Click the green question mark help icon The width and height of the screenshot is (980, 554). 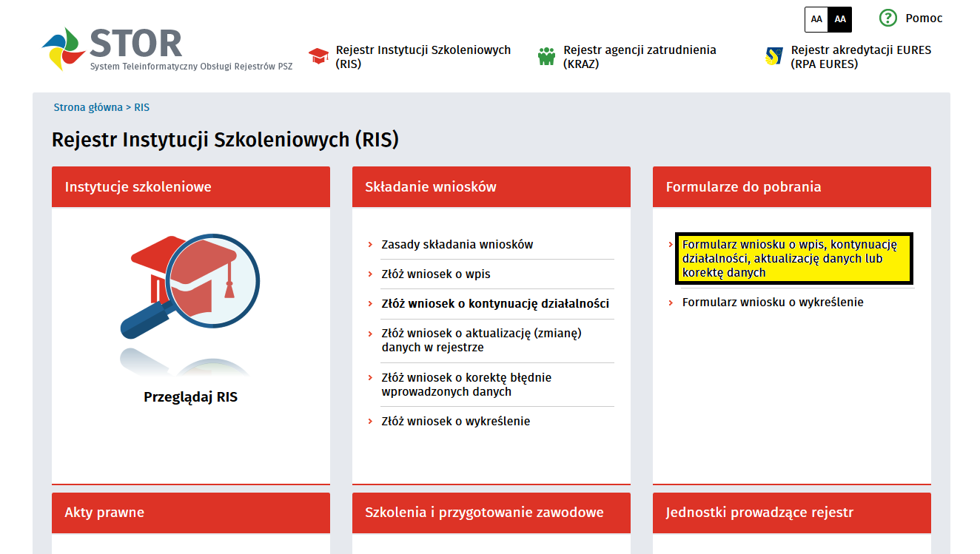(x=887, y=18)
